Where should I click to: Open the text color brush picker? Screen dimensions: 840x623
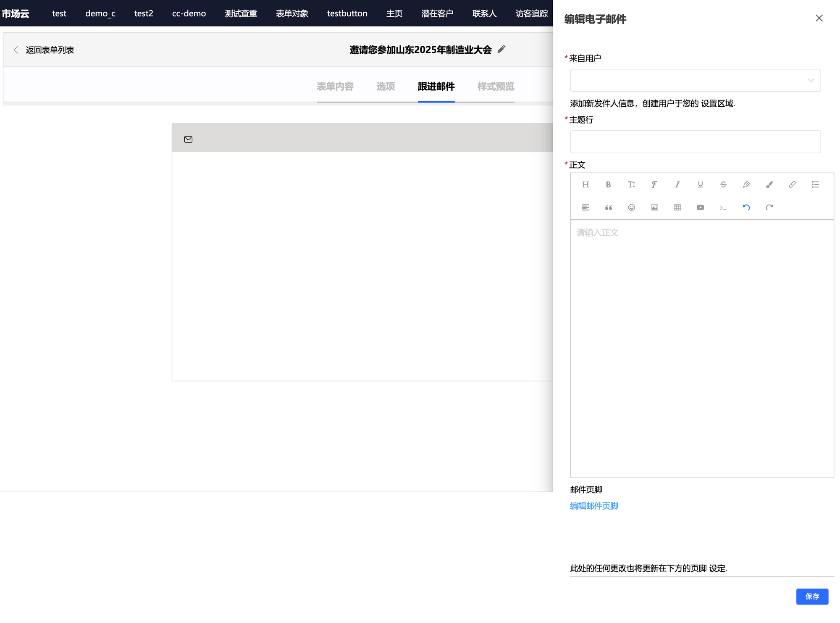pos(769,184)
